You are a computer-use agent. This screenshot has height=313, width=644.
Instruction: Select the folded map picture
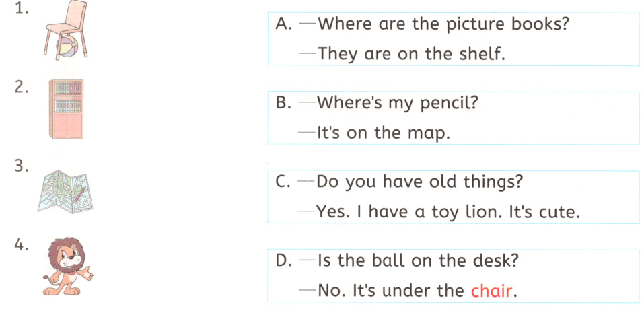tap(65, 189)
